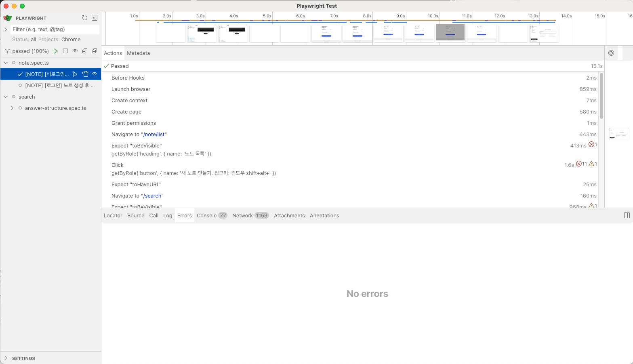Expand the Settings section

tap(6, 358)
